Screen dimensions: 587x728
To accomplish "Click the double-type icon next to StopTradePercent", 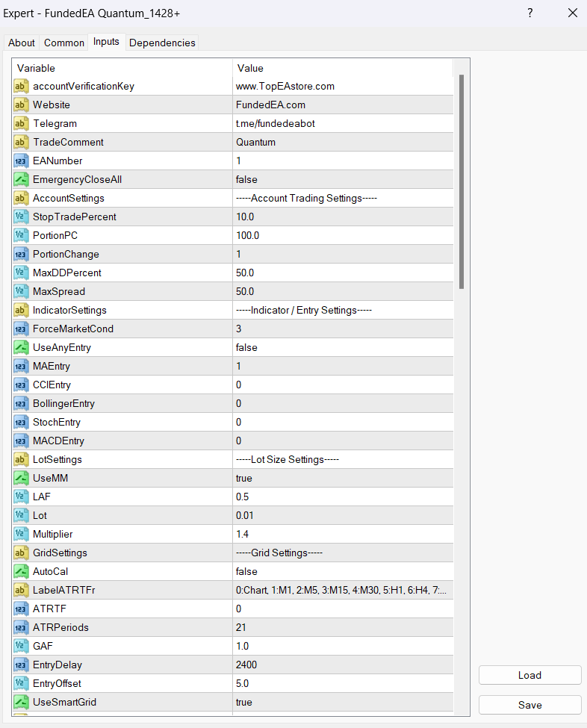I will 21,217.
